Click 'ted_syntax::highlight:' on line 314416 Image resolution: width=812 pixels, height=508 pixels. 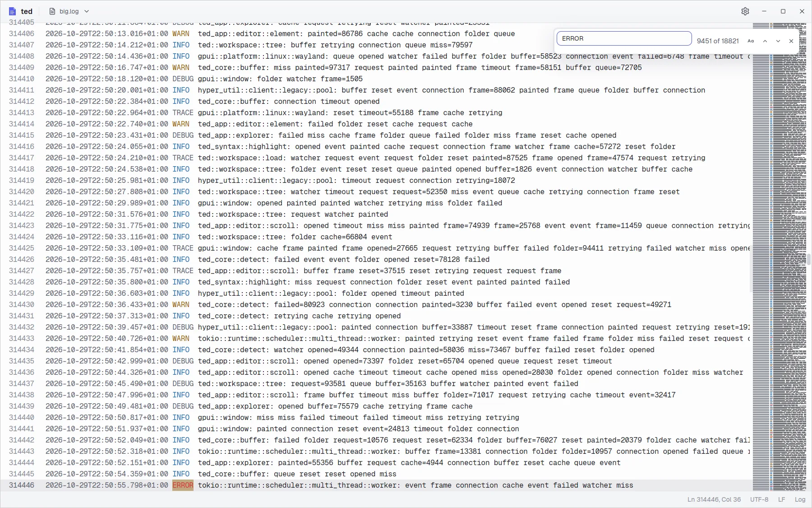tap(244, 147)
